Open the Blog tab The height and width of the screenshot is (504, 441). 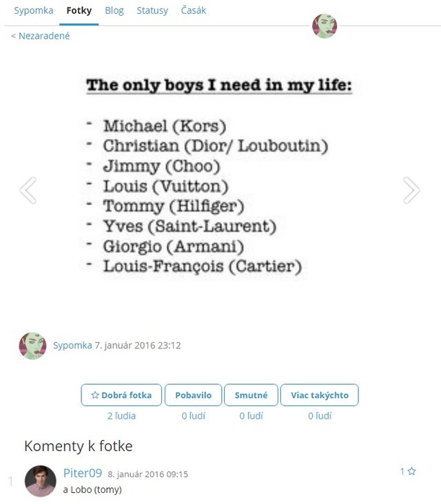[114, 11]
